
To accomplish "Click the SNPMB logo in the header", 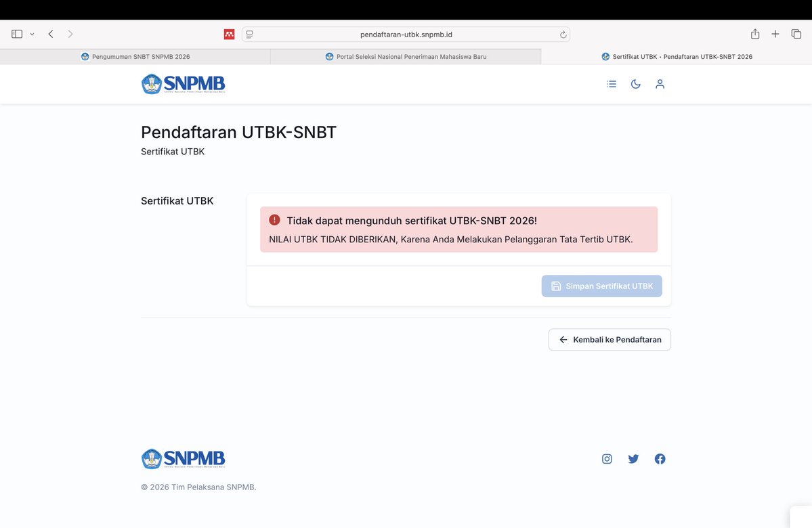I will pyautogui.click(x=184, y=84).
